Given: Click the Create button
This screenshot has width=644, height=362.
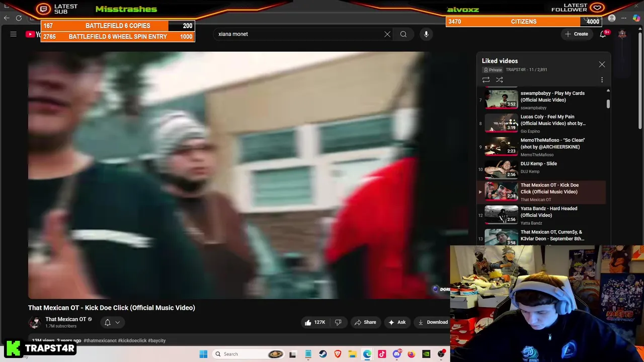Looking at the screenshot, I should [576, 34].
